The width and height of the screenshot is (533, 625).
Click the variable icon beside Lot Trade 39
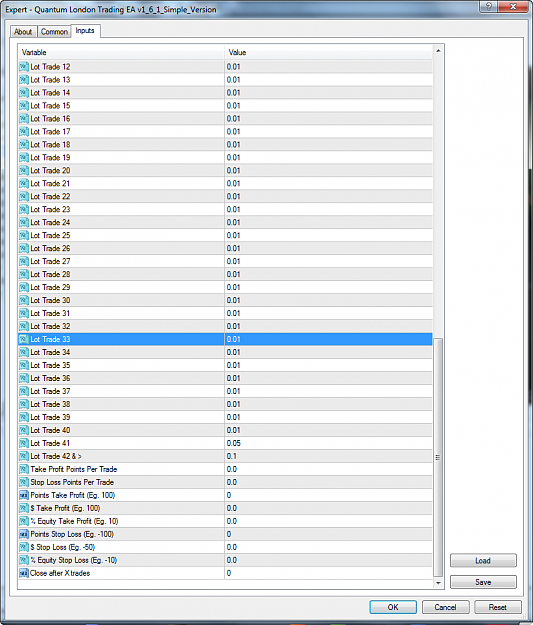(24, 417)
